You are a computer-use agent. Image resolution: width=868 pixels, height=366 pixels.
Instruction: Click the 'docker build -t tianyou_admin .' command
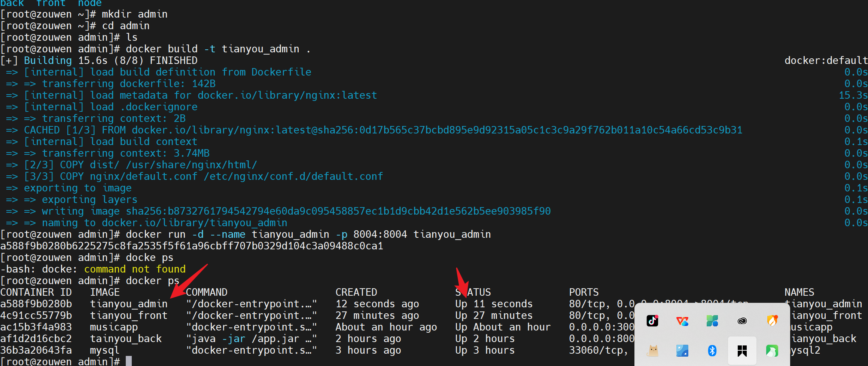click(218, 49)
